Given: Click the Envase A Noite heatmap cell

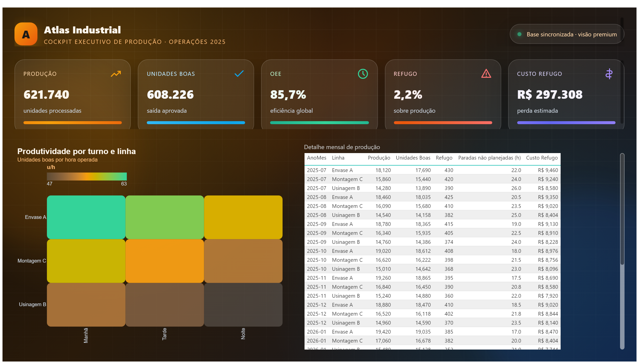Looking at the screenshot, I should coord(243,217).
